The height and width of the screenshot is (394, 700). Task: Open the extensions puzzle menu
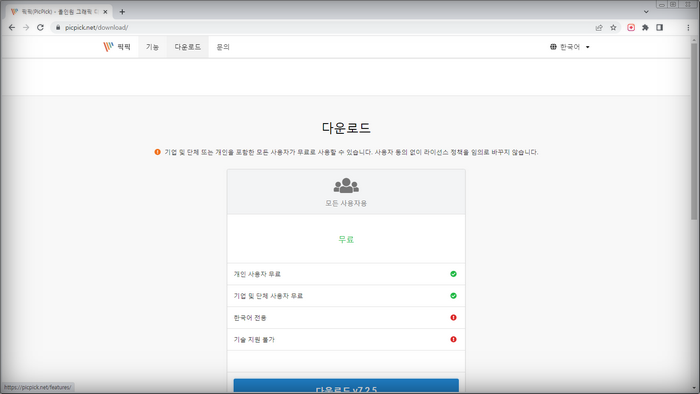pos(645,28)
